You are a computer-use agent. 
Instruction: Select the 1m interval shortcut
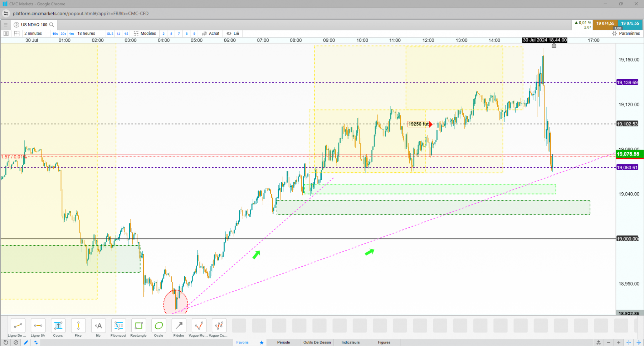tap(72, 34)
